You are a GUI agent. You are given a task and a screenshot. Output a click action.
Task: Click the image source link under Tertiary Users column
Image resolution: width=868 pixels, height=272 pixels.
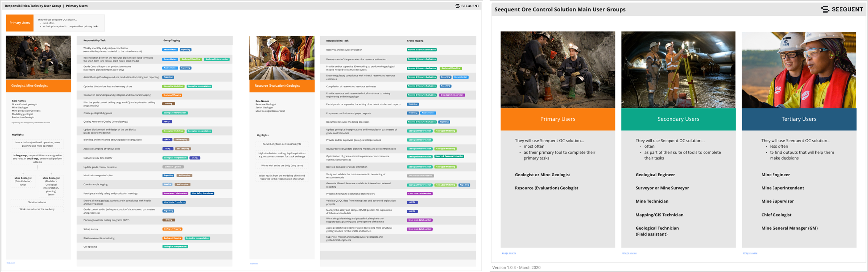tap(750, 253)
